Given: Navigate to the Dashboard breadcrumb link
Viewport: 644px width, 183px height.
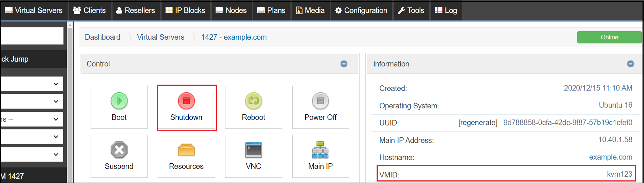Looking at the screenshot, I should coord(103,37).
